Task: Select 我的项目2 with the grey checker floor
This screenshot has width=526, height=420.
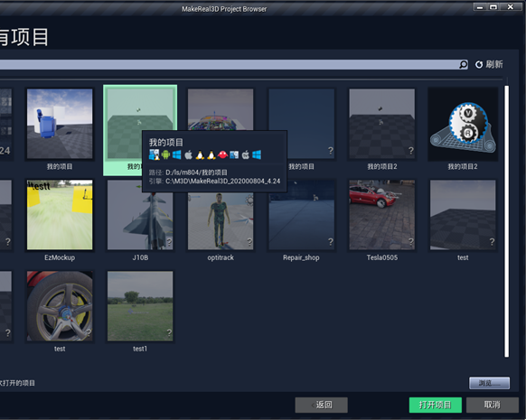Action: (x=381, y=129)
